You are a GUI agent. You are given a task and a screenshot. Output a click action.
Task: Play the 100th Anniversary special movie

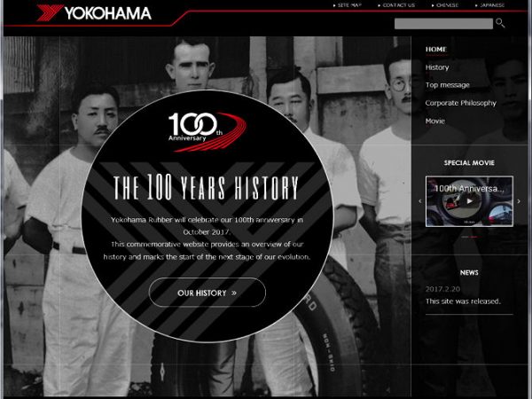469,201
